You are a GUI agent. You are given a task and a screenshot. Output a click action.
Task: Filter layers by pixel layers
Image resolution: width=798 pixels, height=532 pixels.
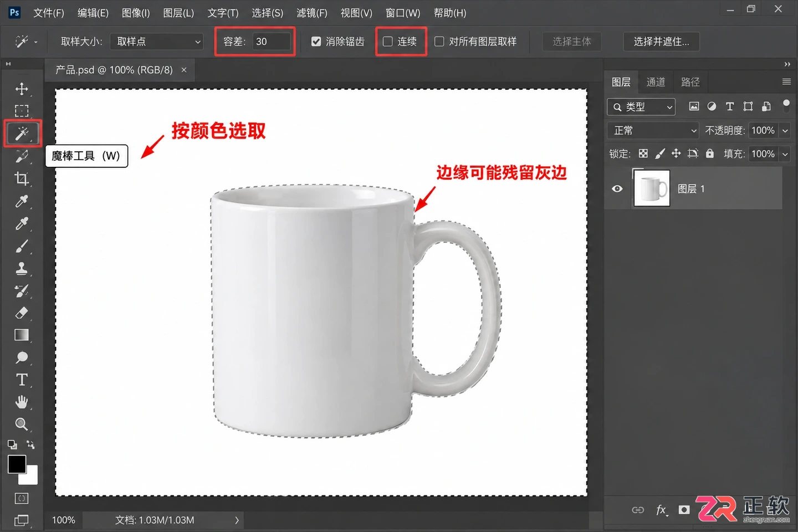pos(694,106)
